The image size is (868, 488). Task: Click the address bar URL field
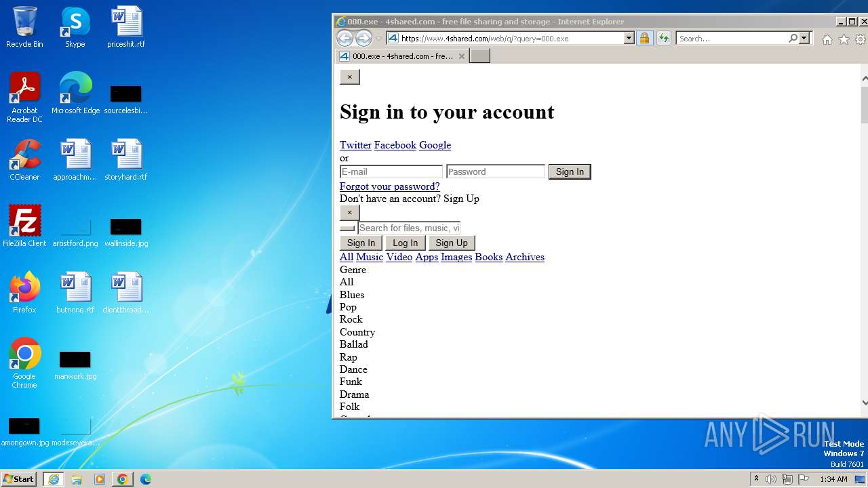click(511, 39)
